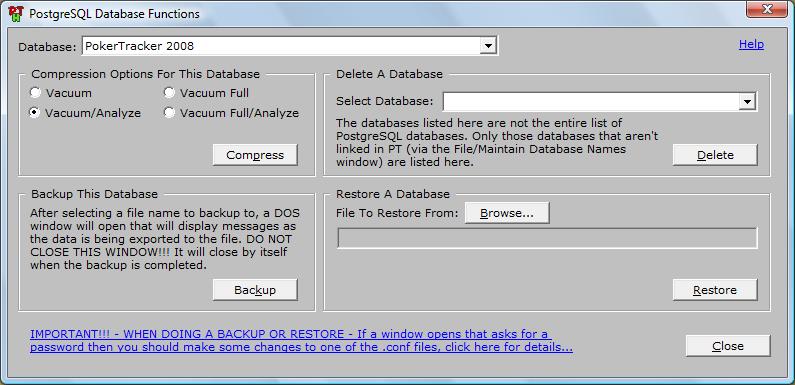Click the Delete A Database group label
The image size is (795, 385).
[x=389, y=74]
